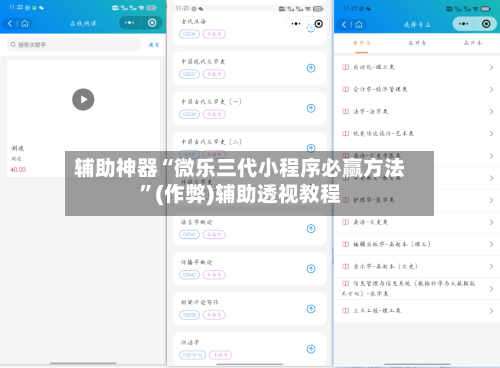This screenshot has height=368, width=500.
Task: Open the 中国古代文学史（一） course
Action: coord(249,108)
